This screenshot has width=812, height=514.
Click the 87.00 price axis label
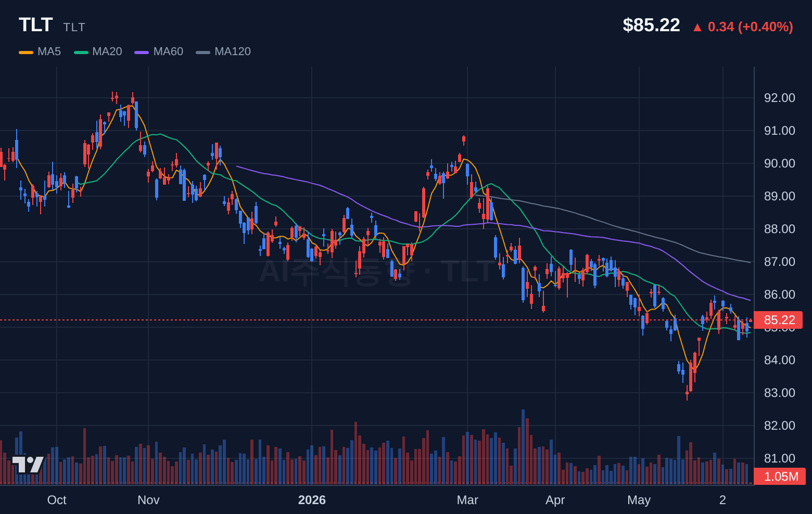pos(779,262)
